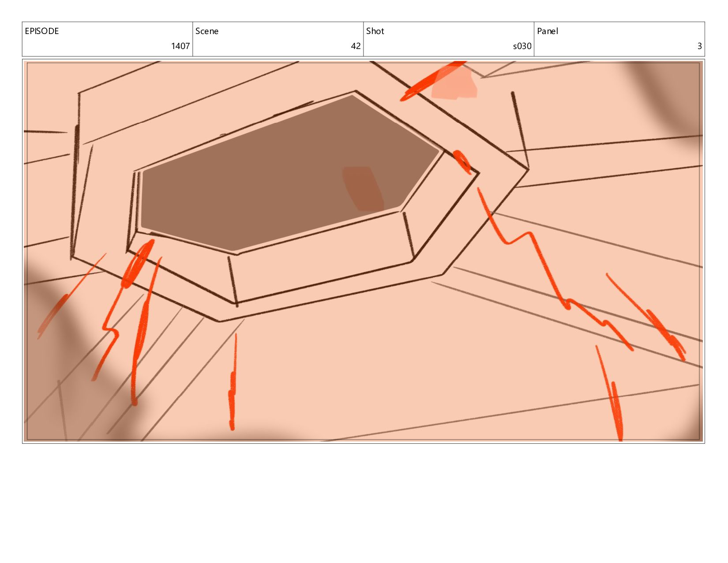Select scene number 42
728x563 pixels.
point(356,46)
